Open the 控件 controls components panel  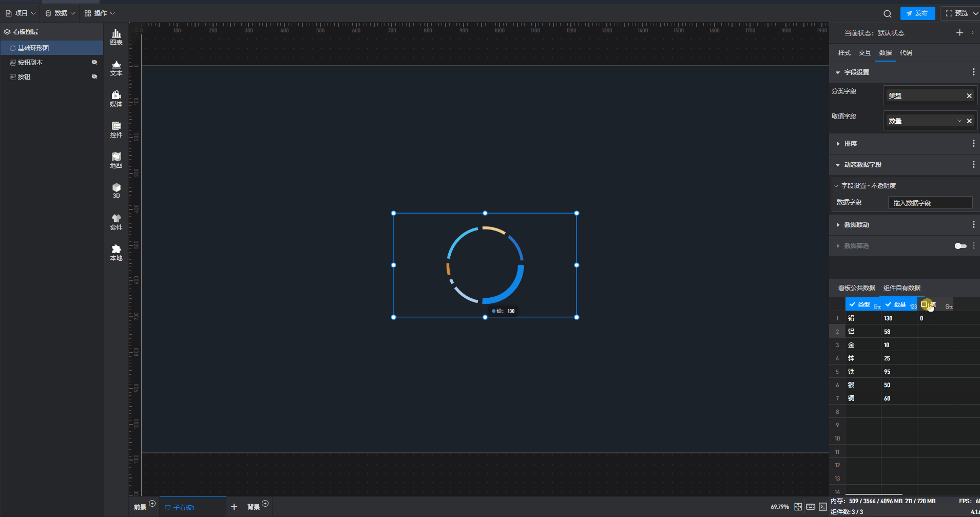pos(116,129)
